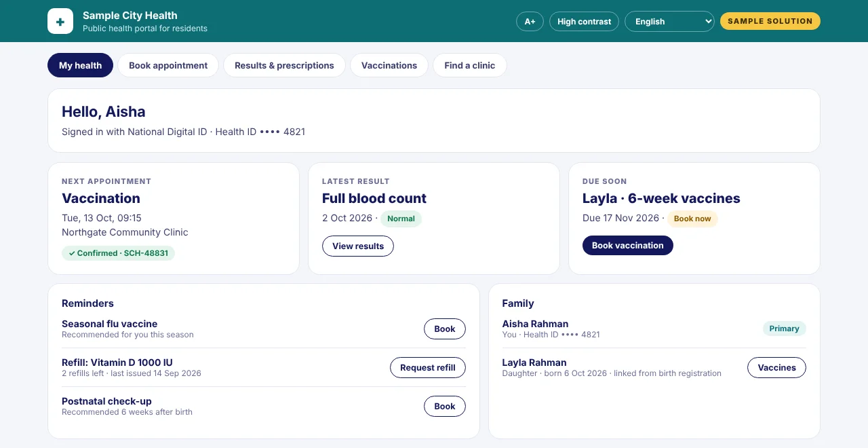Click the 2 refills left detail text
868x448 pixels.
click(132, 373)
